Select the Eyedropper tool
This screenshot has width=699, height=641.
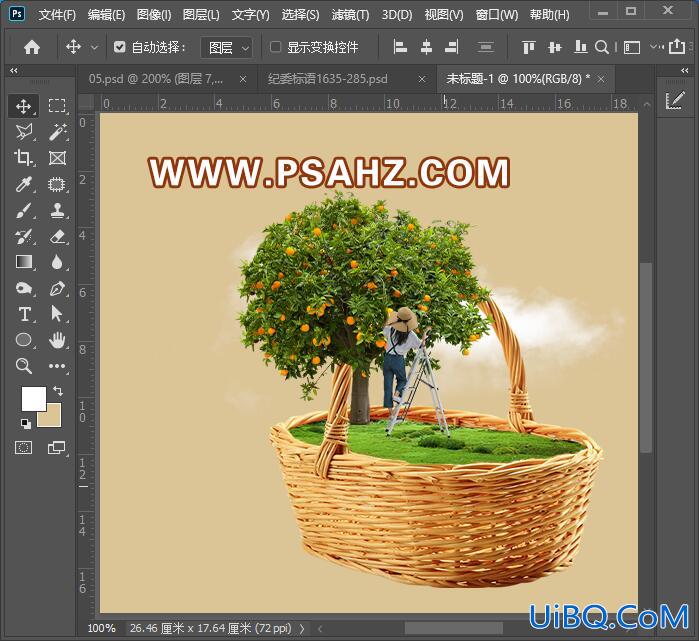pyautogui.click(x=23, y=184)
